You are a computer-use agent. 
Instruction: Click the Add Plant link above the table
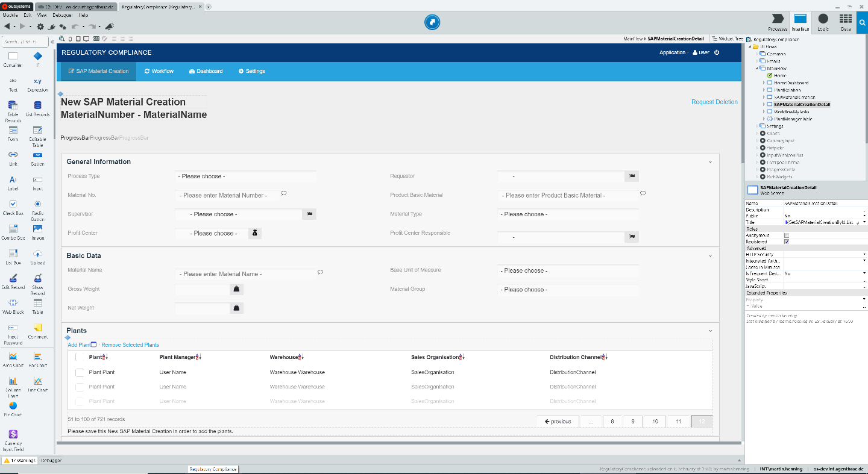coord(78,345)
